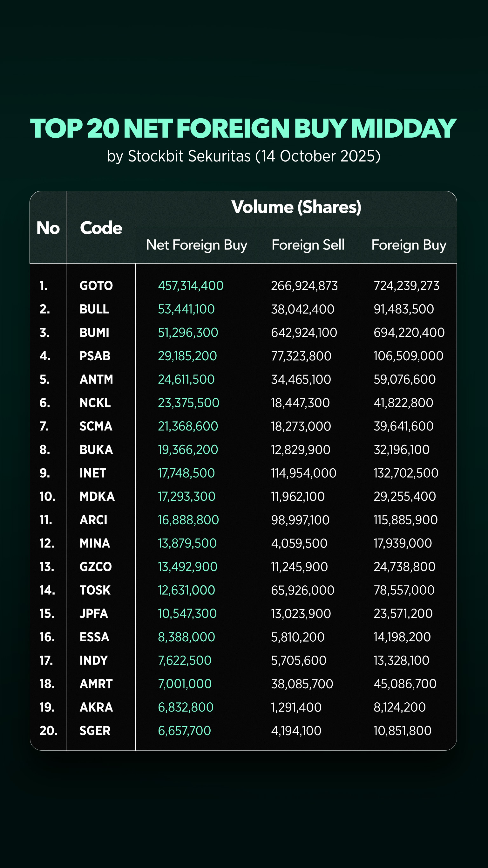Viewport: 488px width, 868px height.
Task: Select AMRT foreign buy value 45,086,700
Action: point(405,684)
